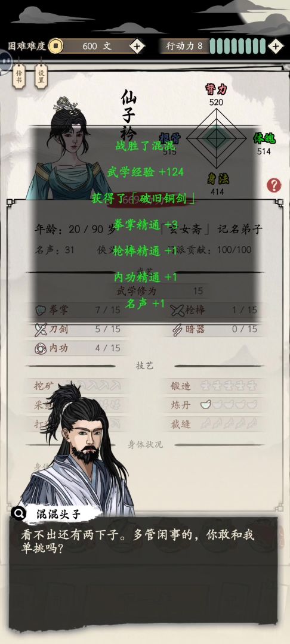Select the 枪棒 spear skill icon
290x644 pixels.
[x=178, y=310]
